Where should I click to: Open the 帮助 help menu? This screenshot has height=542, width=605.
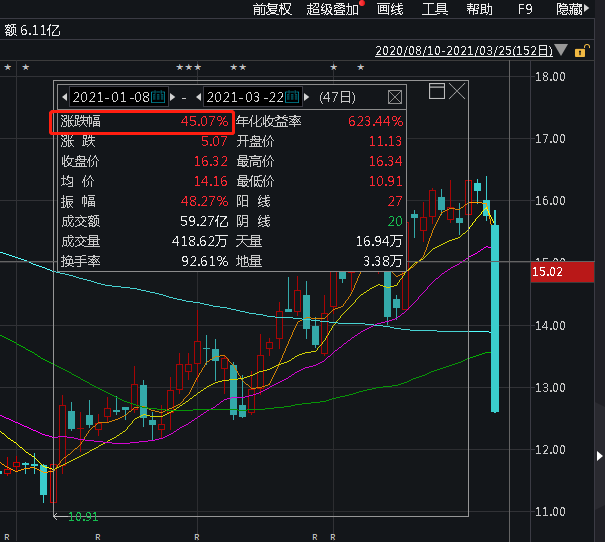(480, 9)
